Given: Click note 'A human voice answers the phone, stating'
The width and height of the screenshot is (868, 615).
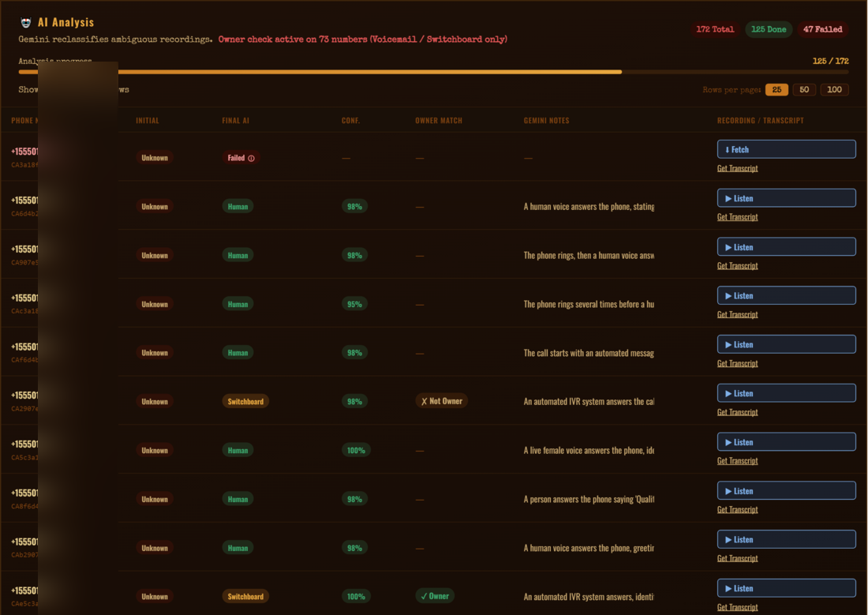Looking at the screenshot, I should [x=589, y=207].
